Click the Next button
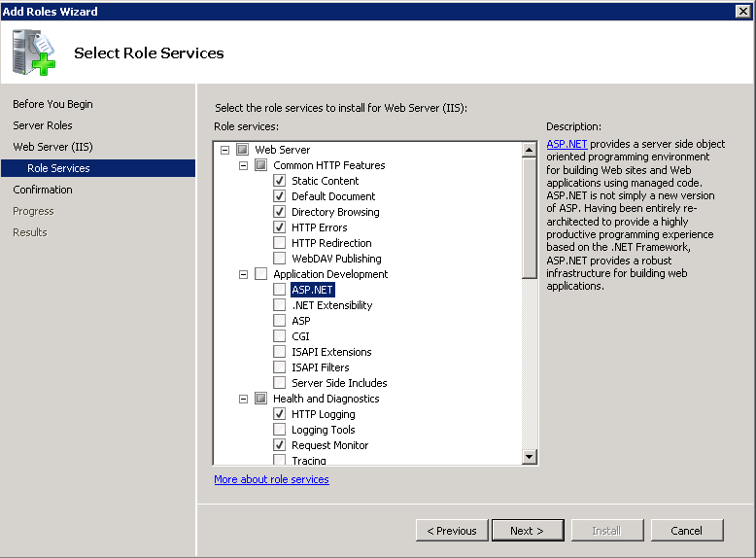756x558 pixels. pyautogui.click(x=528, y=531)
